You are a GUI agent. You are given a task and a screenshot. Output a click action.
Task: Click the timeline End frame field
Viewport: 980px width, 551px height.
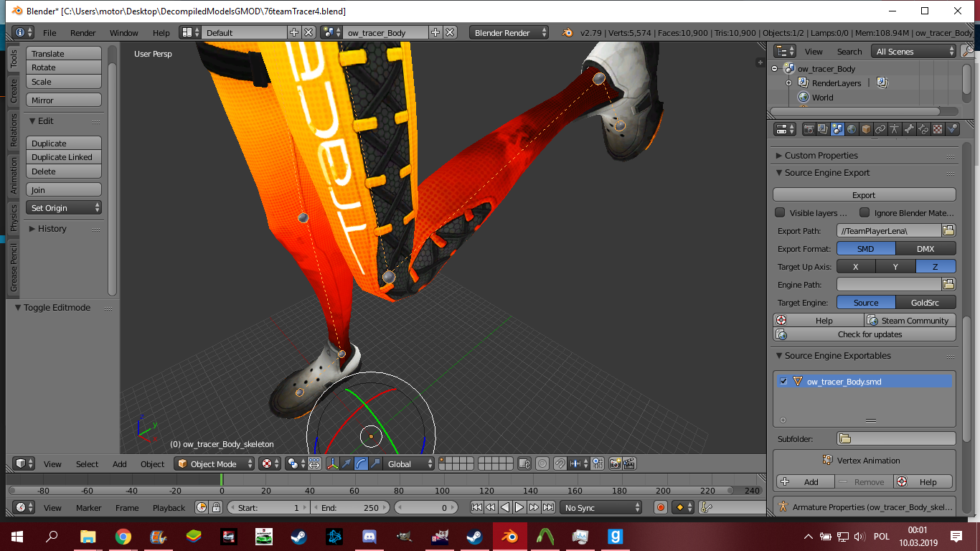[x=350, y=507]
